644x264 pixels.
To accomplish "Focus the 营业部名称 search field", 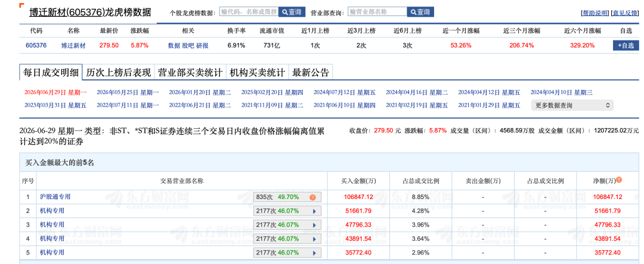I will pos(377,12).
